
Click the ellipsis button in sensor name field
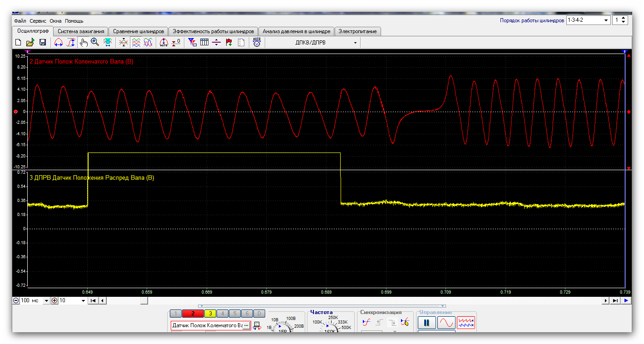click(x=246, y=325)
